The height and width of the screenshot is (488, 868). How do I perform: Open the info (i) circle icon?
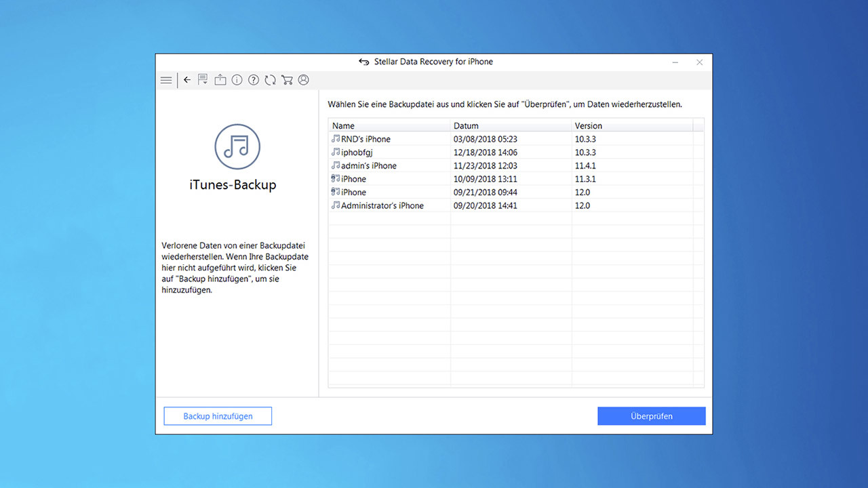coord(237,80)
